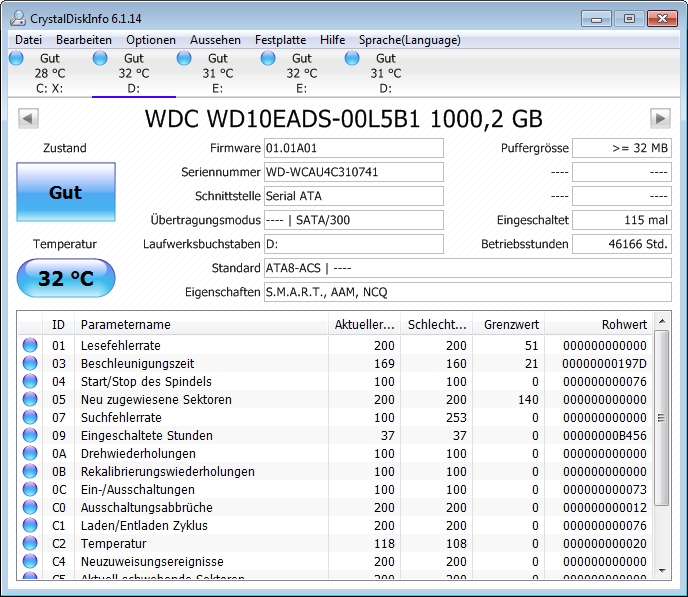This screenshot has width=688, height=597.
Task: Click status circle of Neuzuweisungsereignisse row
Action: pyautogui.click(x=30, y=561)
